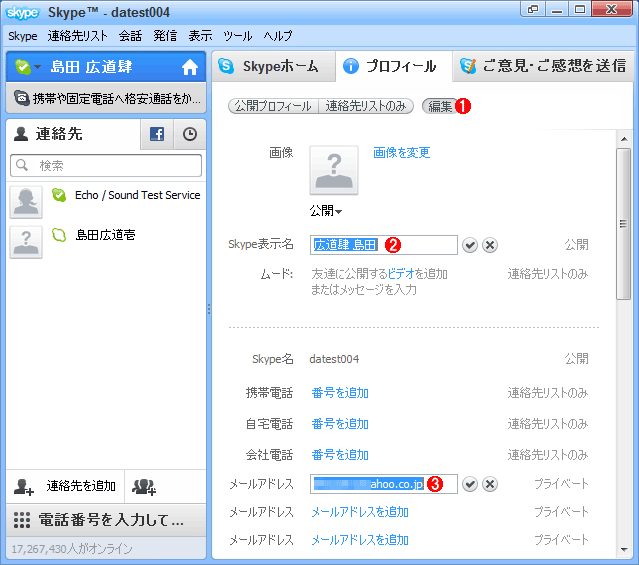Click the Skype名 datest004 text

(334, 359)
